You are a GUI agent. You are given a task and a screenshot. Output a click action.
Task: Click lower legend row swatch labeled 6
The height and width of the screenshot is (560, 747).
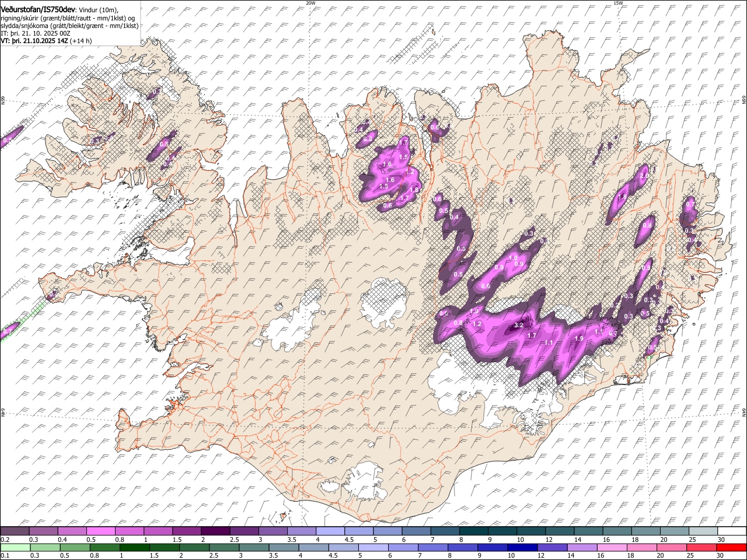tap(403, 547)
